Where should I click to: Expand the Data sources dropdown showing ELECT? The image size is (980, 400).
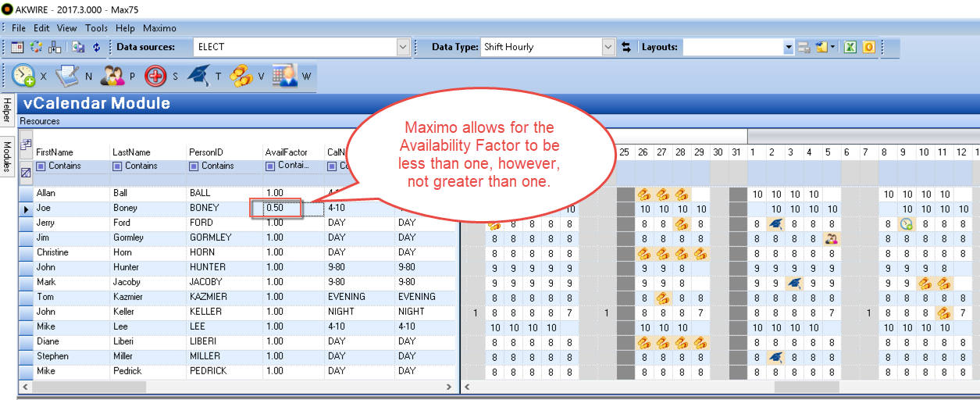coord(403,47)
